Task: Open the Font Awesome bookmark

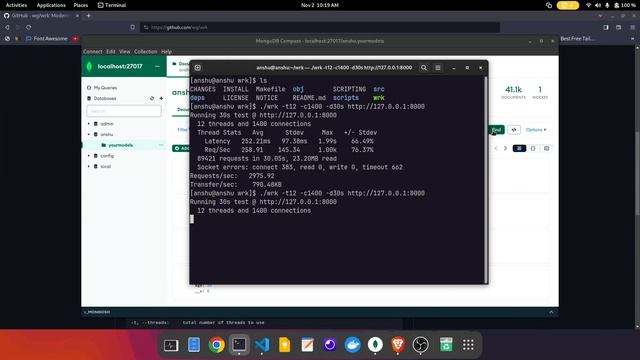Action: [x=46, y=39]
